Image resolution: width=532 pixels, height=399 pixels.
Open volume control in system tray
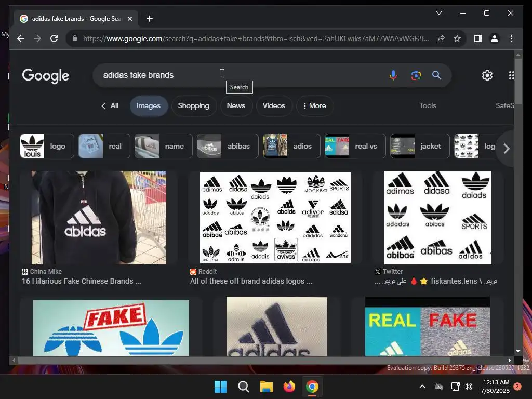[468, 387]
